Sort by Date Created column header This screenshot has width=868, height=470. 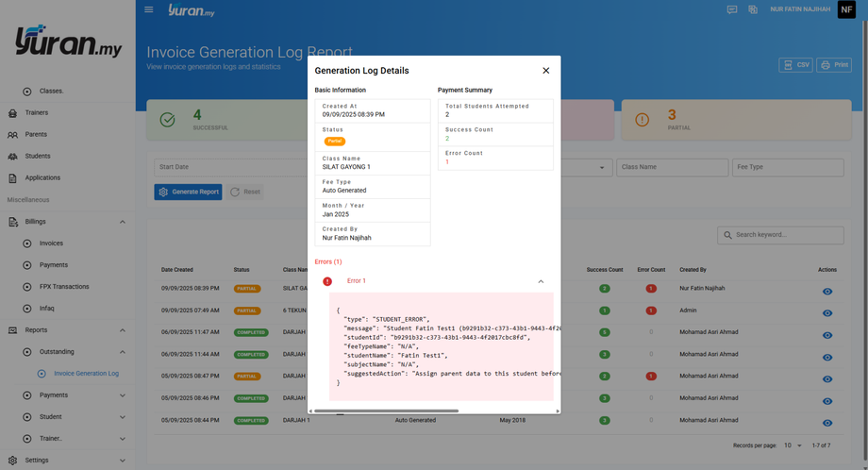(x=177, y=270)
